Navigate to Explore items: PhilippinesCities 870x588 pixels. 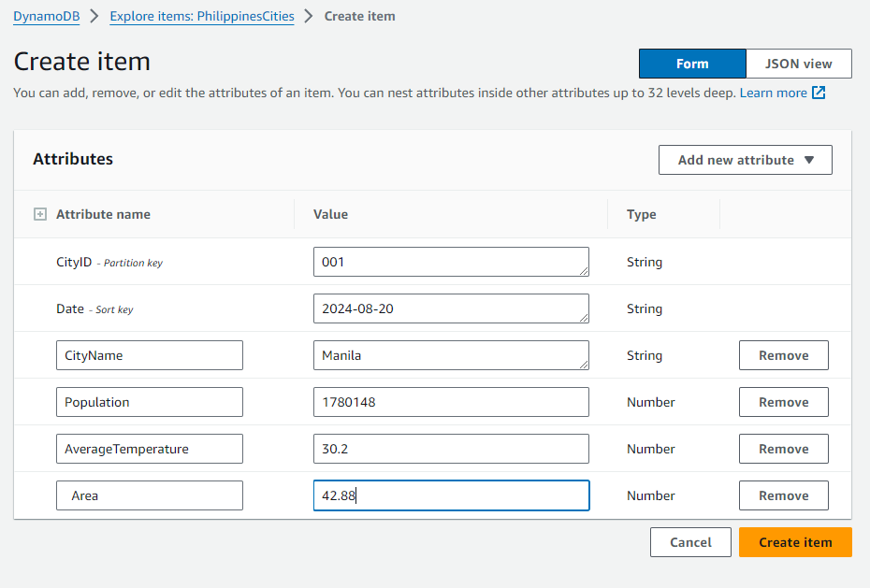[202, 16]
